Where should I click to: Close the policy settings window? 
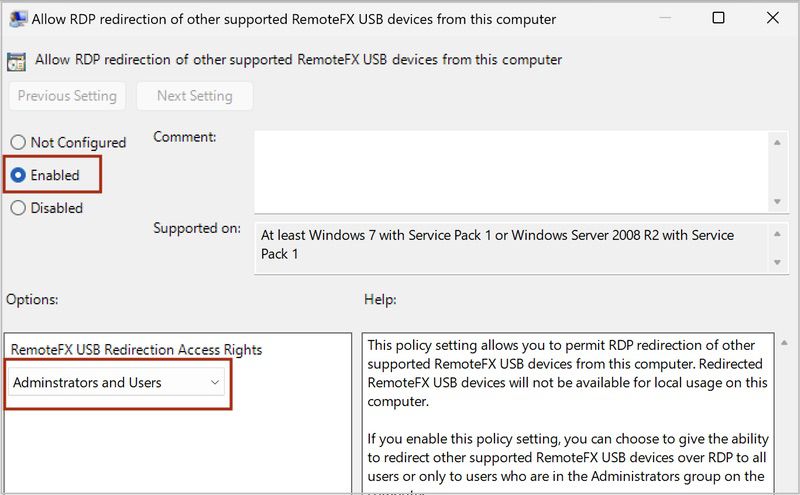click(x=772, y=18)
